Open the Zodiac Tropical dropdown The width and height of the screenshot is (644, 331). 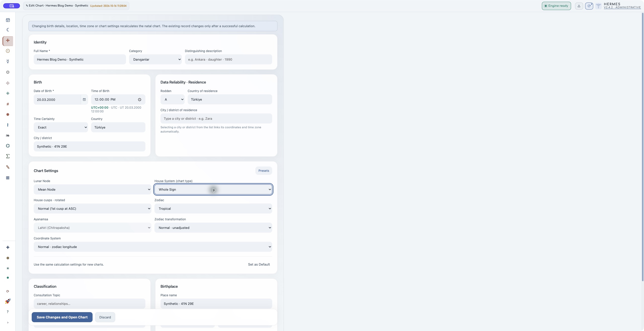213,209
